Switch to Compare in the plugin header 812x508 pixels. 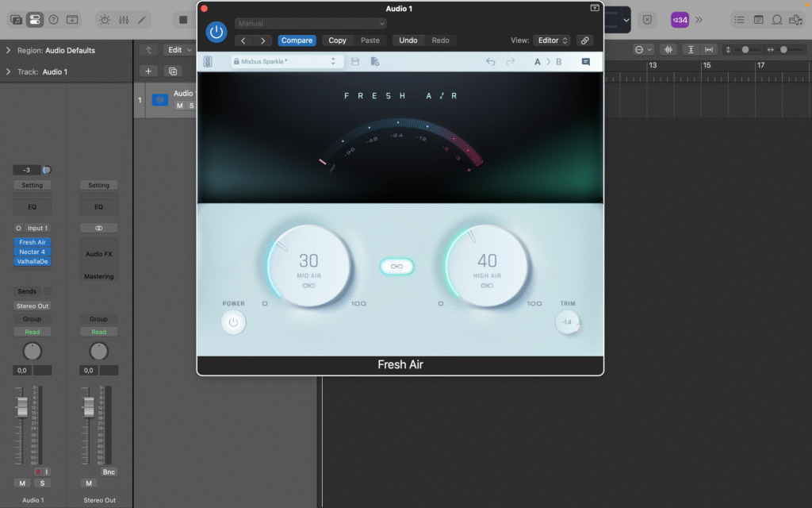point(297,40)
